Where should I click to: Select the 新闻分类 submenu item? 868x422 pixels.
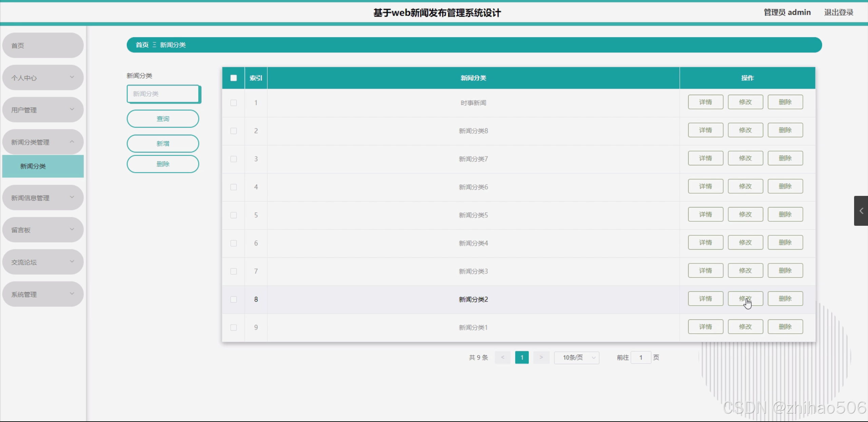(43, 166)
